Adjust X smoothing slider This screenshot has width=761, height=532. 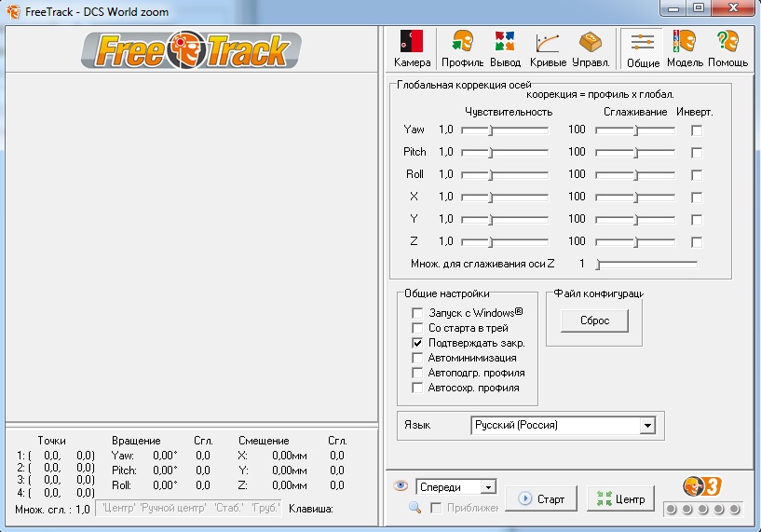(x=635, y=198)
